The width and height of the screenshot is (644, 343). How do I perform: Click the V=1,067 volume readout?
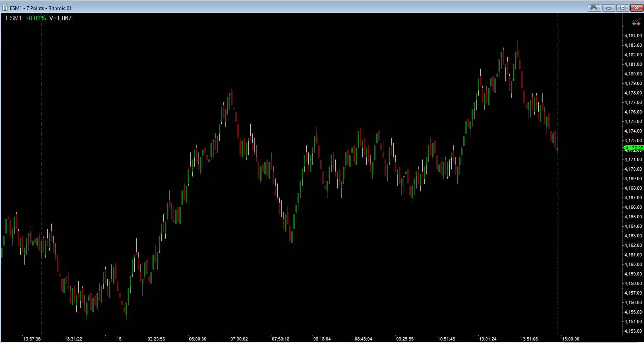tap(61, 18)
